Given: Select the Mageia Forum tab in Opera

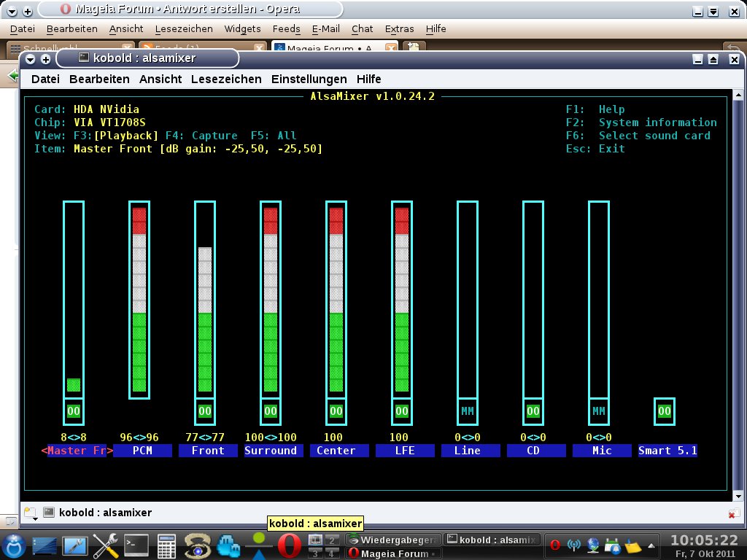Looking at the screenshot, I should coord(334,48).
